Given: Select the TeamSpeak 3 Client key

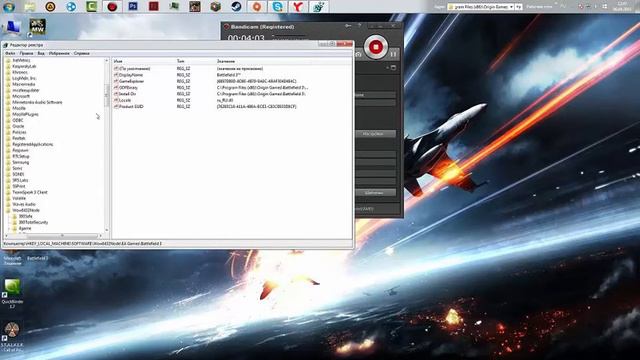Looking at the screenshot, I should pyautogui.click(x=30, y=192).
